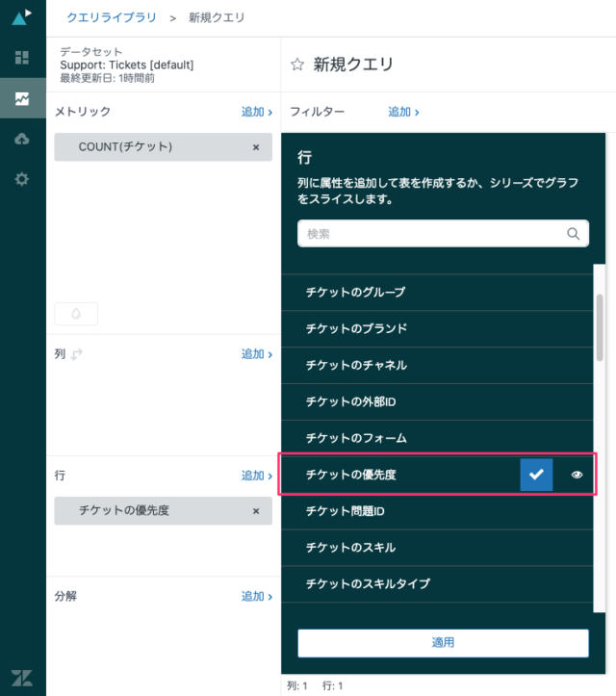The image size is (616, 696).
Task: Open the クエリライブラリ breadcrumb link
Action: pos(111,17)
